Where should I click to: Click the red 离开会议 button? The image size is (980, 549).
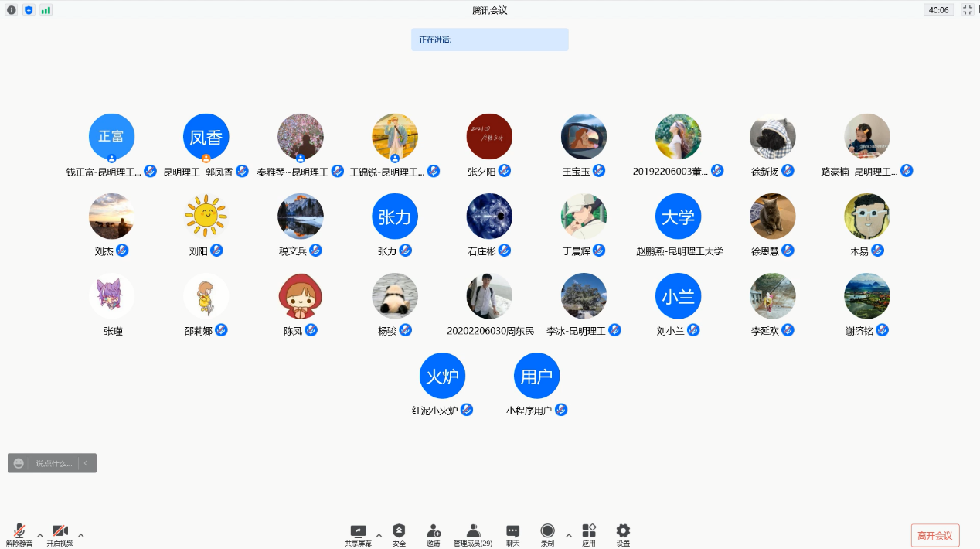click(x=935, y=535)
